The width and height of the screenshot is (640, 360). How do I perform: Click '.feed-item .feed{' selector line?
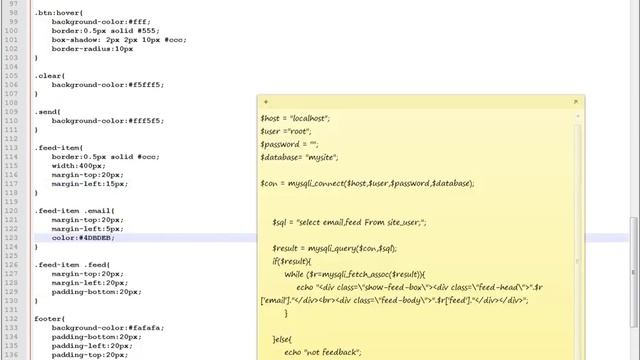(72, 264)
